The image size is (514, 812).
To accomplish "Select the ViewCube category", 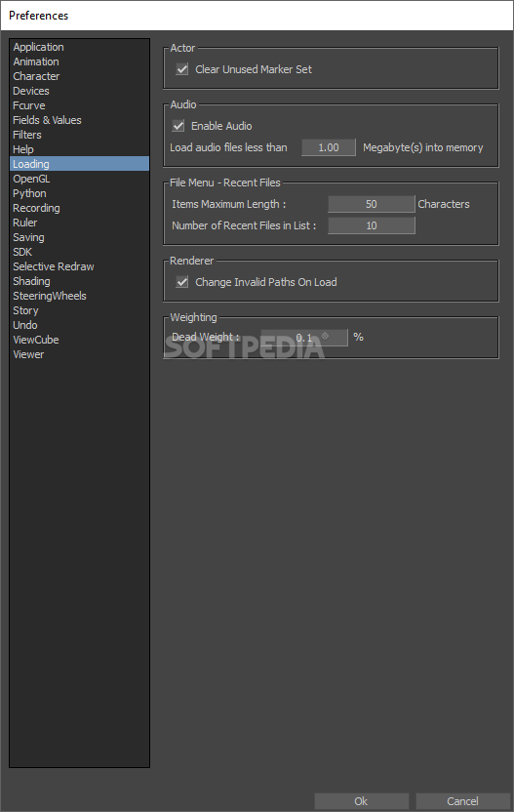I will pos(79,340).
